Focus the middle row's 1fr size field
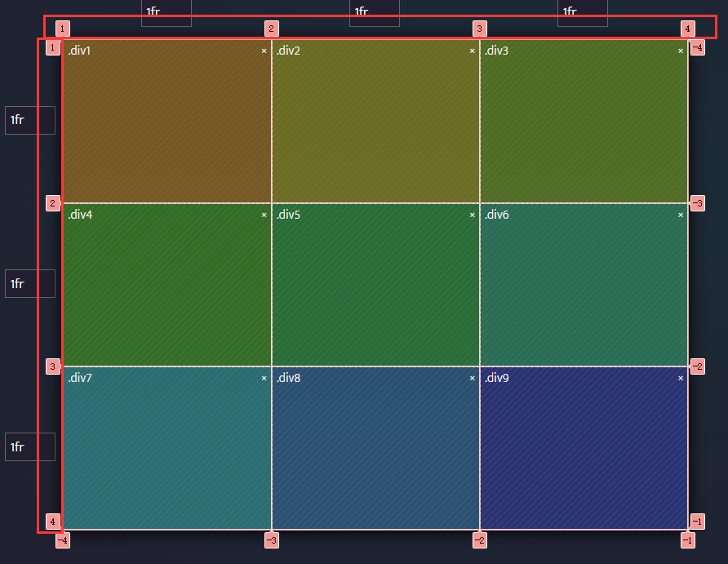The height and width of the screenshot is (564, 728). (29, 283)
